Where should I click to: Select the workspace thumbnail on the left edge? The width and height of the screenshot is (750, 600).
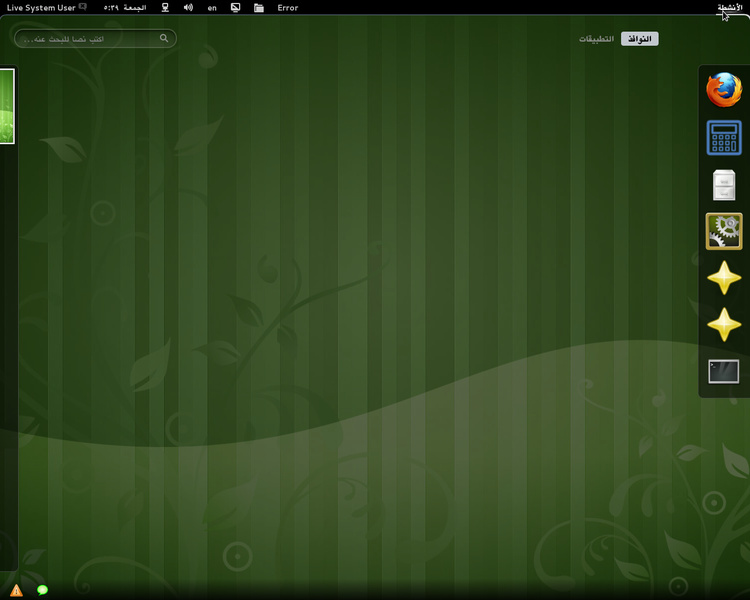coord(7,106)
